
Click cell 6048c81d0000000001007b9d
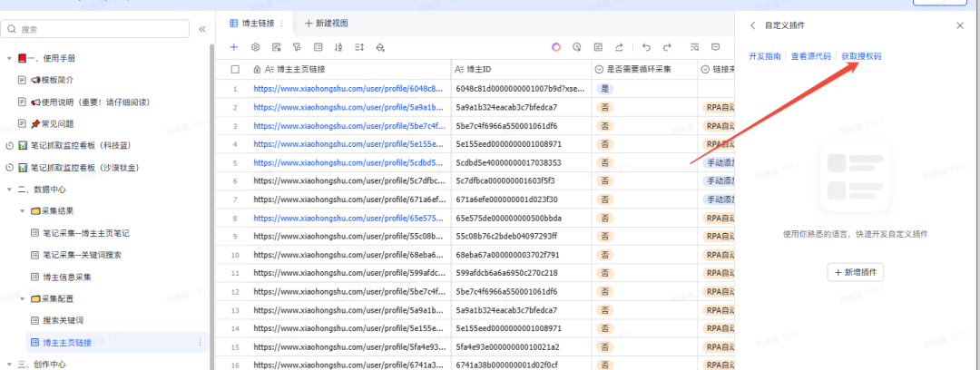522,89
